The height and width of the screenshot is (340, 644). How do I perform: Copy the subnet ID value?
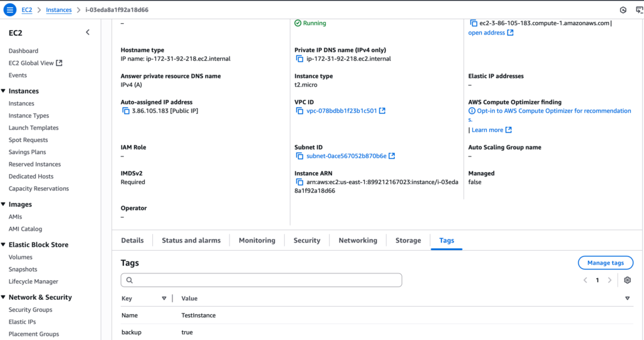click(x=300, y=156)
